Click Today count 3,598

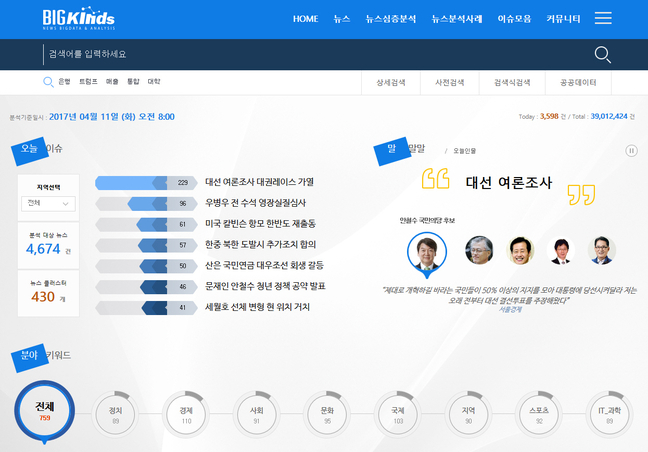[x=549, y=117]
